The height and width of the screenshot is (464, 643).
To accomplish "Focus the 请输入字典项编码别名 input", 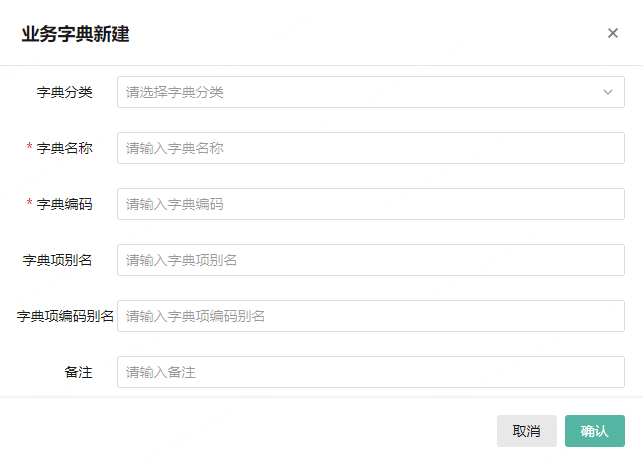I will coord(370,316).
